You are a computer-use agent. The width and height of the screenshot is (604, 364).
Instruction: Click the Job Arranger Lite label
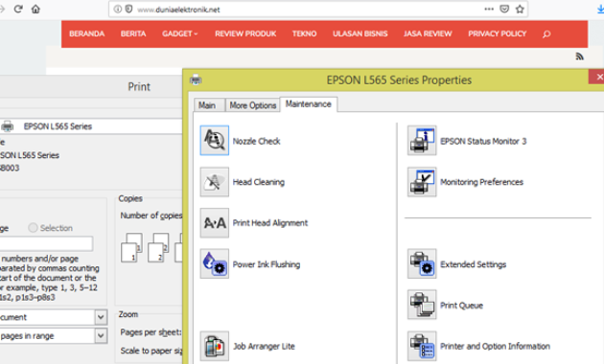[264, 347]
